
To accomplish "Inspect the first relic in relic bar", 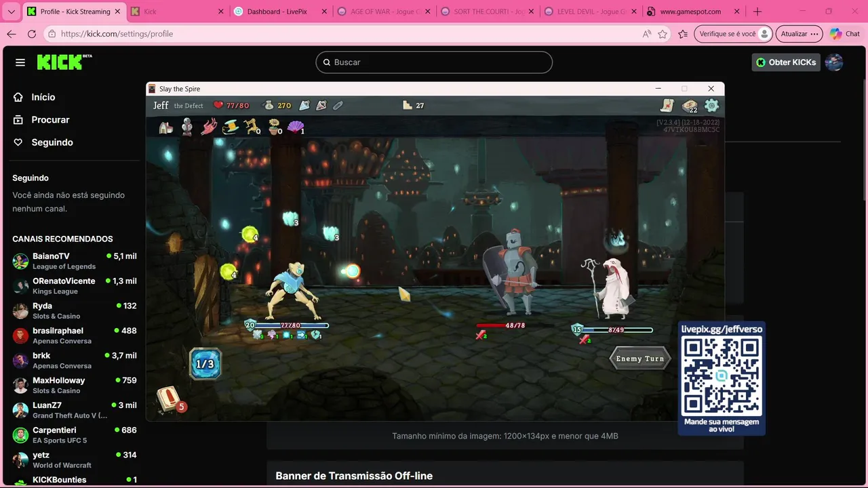I will coord(165,127).
